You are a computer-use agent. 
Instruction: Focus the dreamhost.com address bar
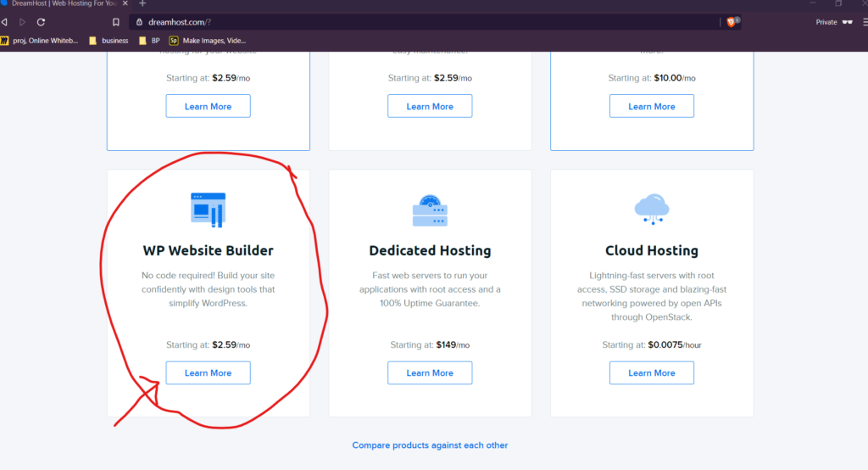426,22
